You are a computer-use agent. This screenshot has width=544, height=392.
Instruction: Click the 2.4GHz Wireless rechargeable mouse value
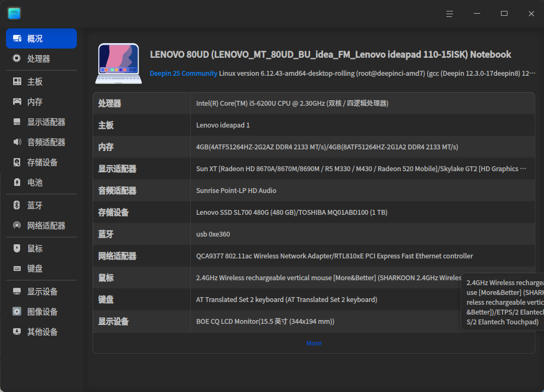[x=329, y=278]
